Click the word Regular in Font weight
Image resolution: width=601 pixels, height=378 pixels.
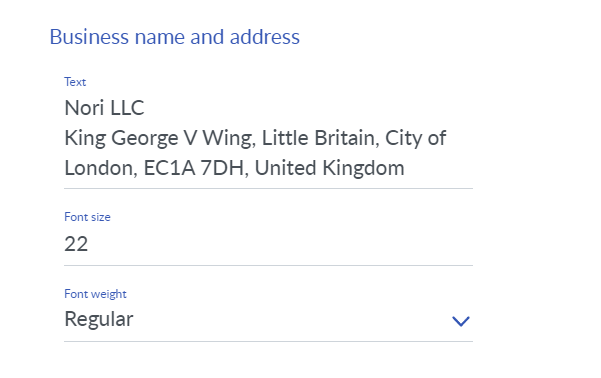99,319
